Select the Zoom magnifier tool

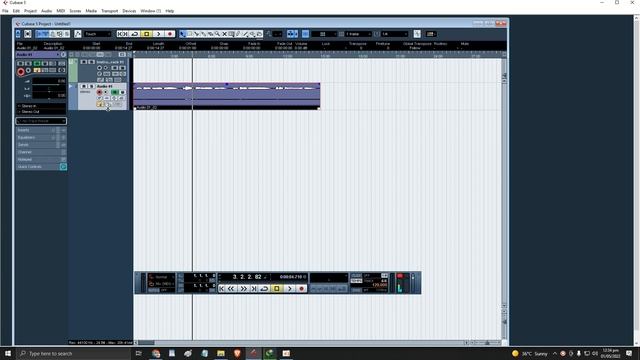pyautogui.click(x=217, y=34)
